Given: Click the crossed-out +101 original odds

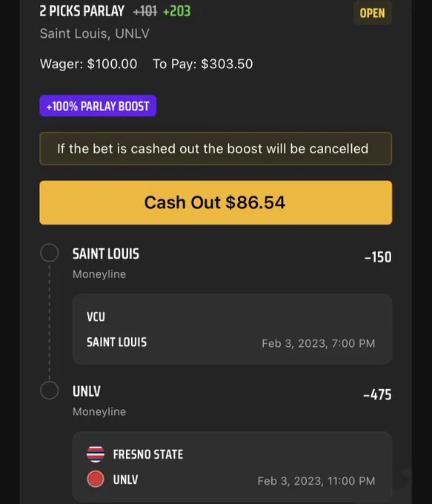Looking at the screenshot, I should pyautogui.click(x=145, y=12).
